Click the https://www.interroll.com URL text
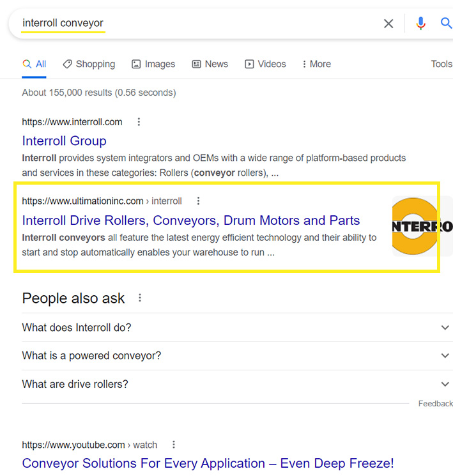The height and width of the screenshot is (476, 453). [x=72, y=122]
